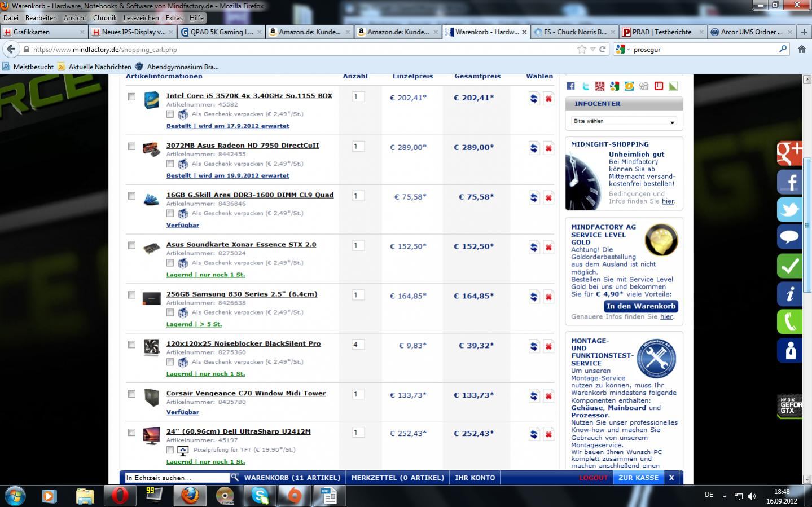
Task: Proceed with Zur Kasse button
Action: point(638,478)
